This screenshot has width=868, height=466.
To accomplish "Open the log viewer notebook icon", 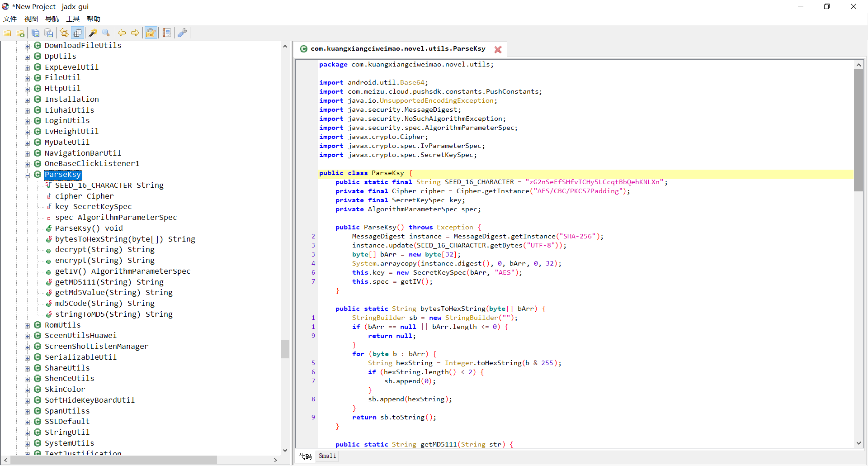I will tap(167, 33).
